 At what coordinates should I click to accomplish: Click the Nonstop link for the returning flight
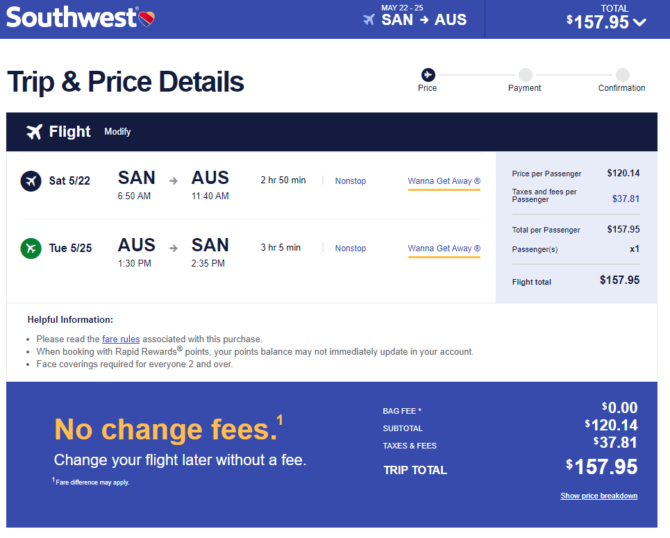click(350, 248)
